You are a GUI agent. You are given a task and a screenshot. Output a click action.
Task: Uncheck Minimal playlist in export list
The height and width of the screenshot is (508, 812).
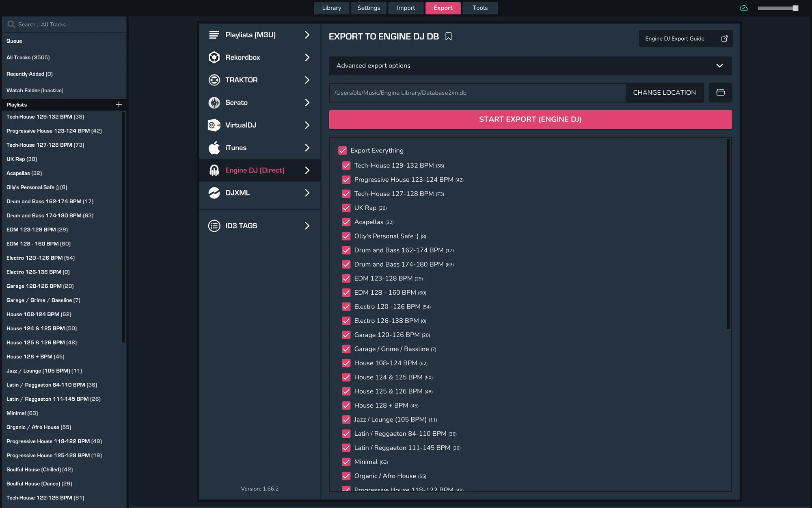346,462
